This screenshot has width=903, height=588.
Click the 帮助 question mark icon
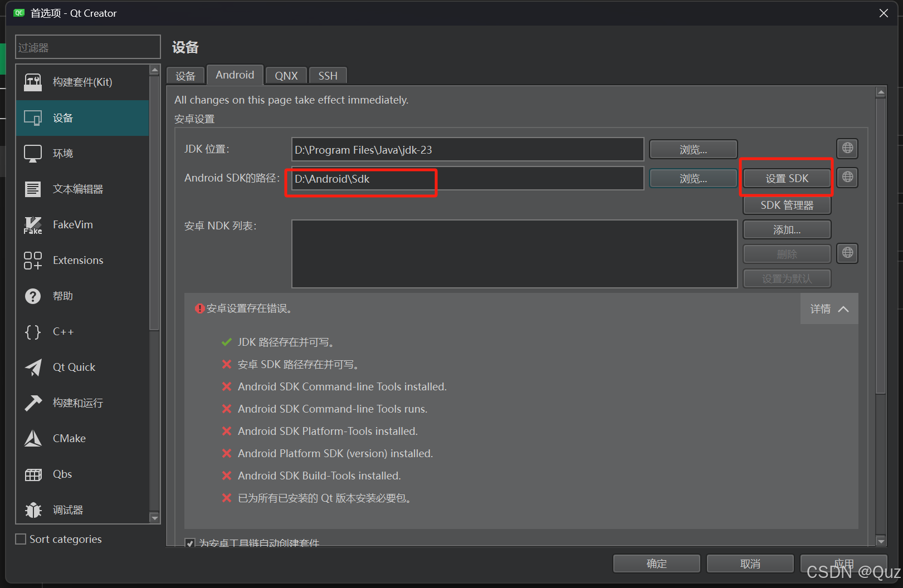33,296
